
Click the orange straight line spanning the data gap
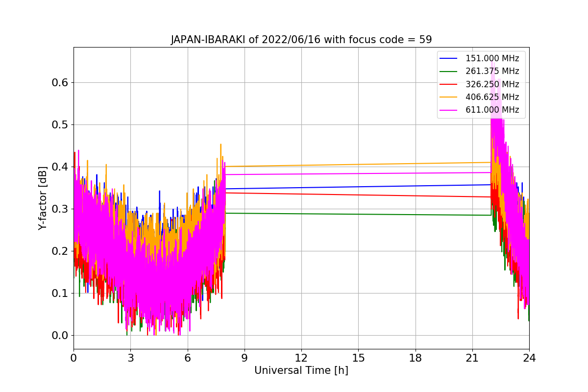coord(358,164)
